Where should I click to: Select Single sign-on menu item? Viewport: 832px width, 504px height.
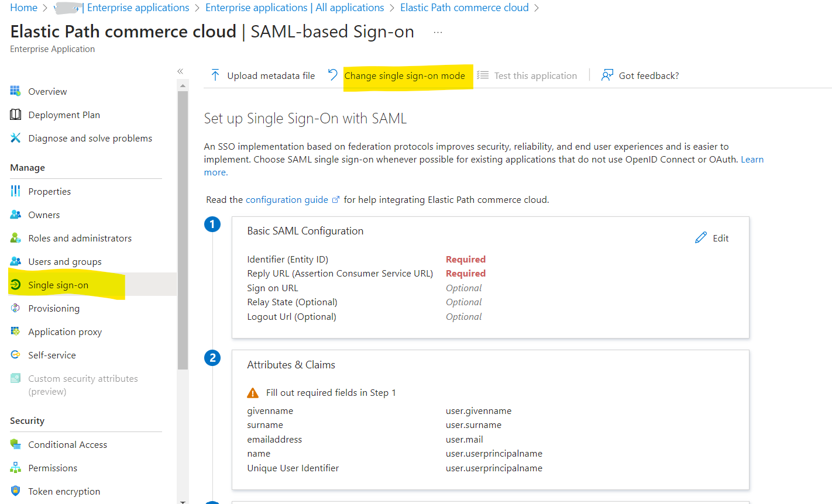[58, 285]
